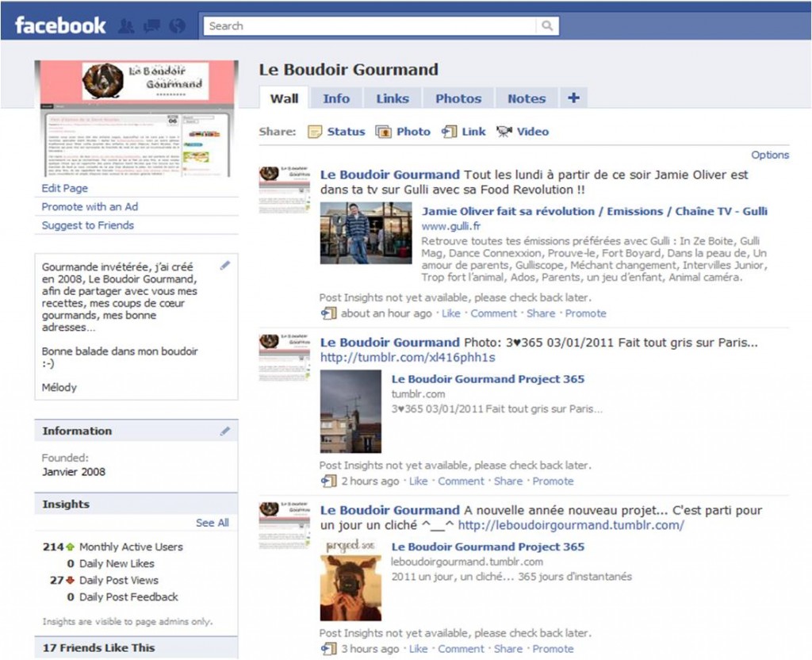Click 'Monthly Active Users' text
This screenshot has width=812, height=660.
pos(131,547)
